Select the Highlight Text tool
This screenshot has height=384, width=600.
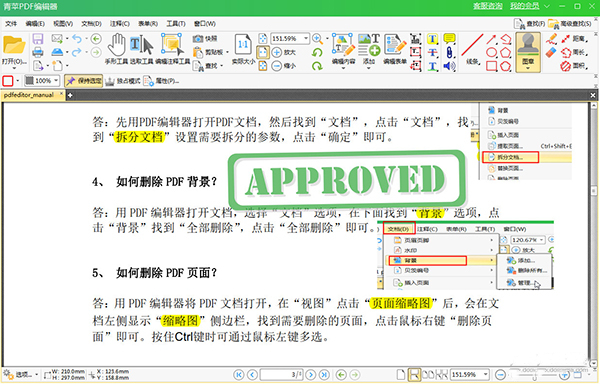click(x=432, y=39)
